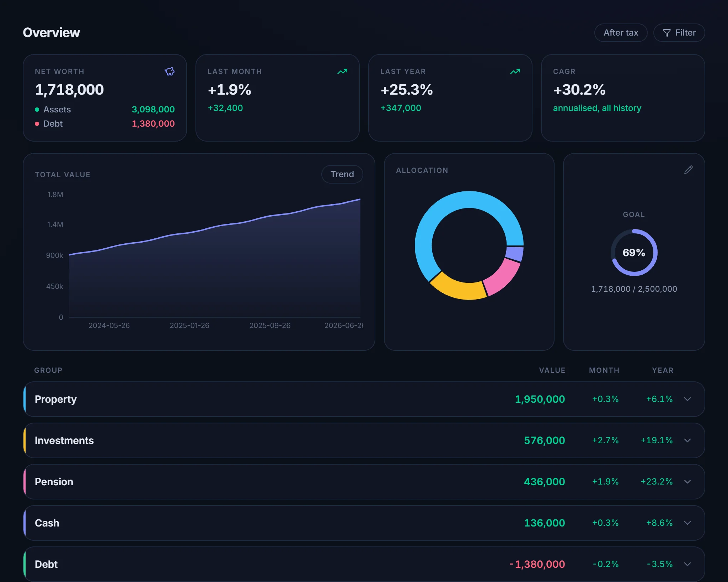The width and height of the screenshot is (728, 582).
Task: Click the yellow Investments segment of allocation donut
Action: coord(459,290)
